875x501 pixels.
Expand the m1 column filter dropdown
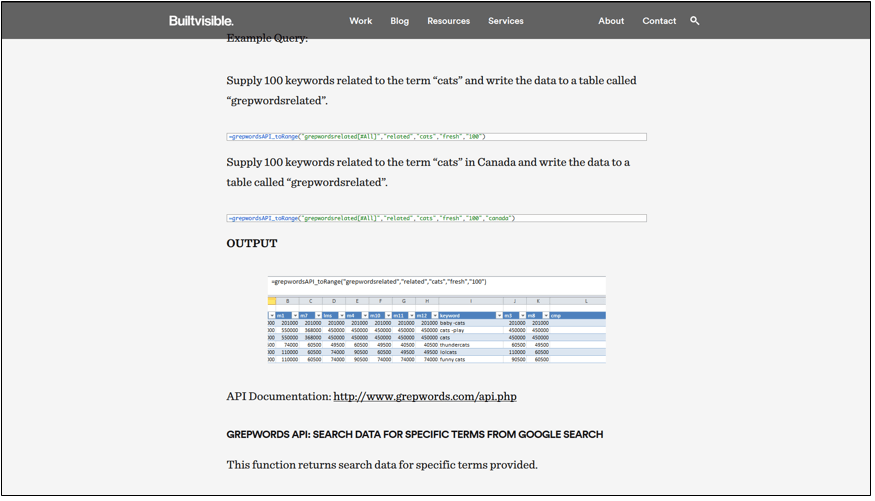295,316
